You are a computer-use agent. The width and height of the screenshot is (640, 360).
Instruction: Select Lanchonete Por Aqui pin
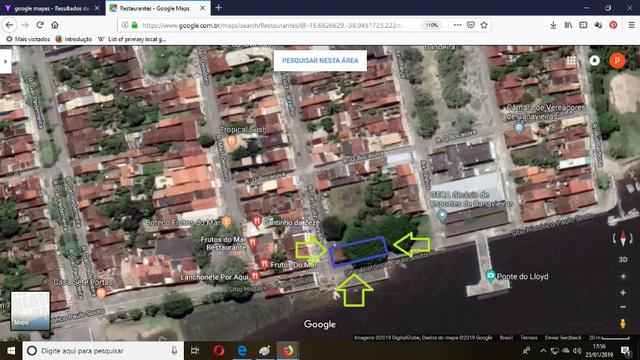(x=255, y=276)
